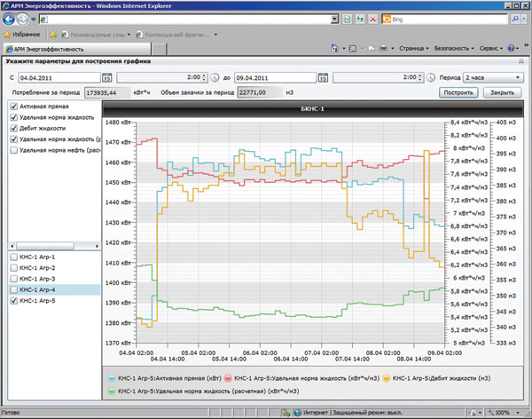Screen dimensions: 532x419
Task: Check КНС-1 Агр-2 checkbox
Action: [x=13, y=268]
